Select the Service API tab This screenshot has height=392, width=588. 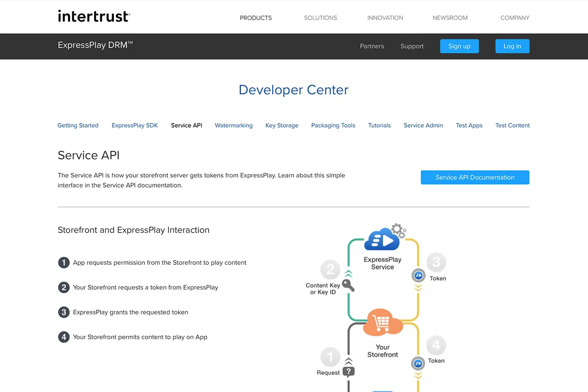[186, 125]
